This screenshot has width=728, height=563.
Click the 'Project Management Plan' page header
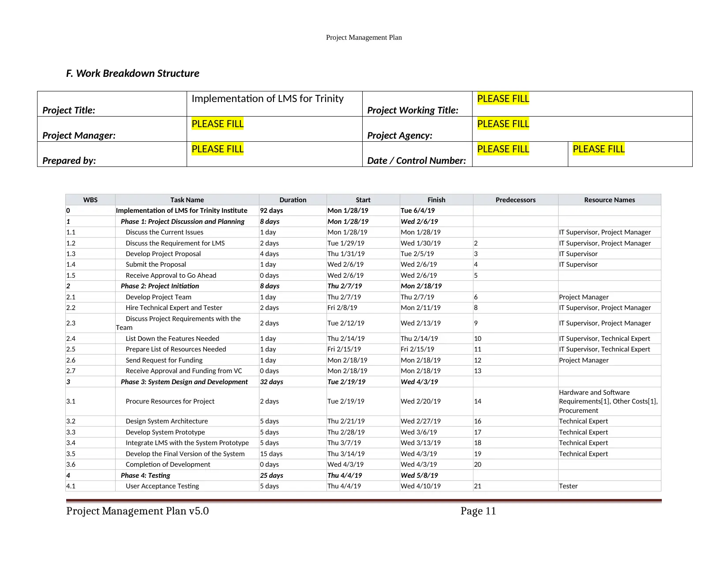click(x=364, y=38)
